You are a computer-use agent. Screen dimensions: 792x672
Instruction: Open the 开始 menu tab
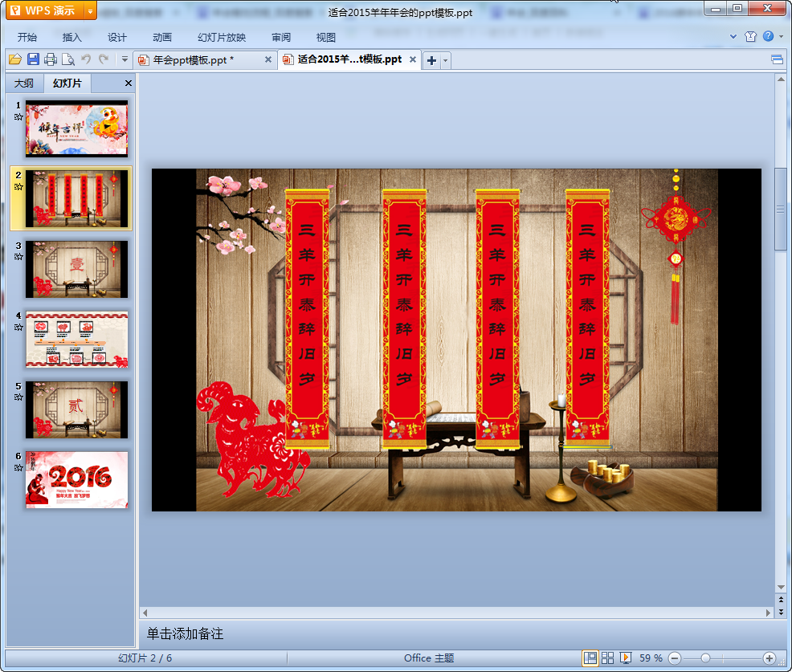(x=27, y=38)
